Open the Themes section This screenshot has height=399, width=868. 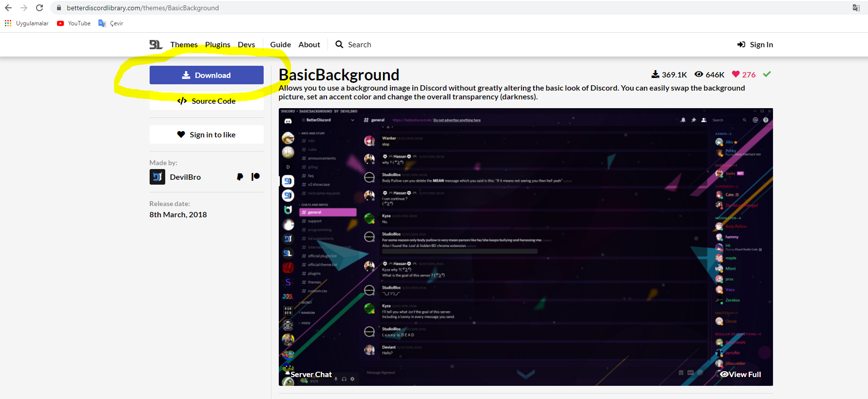184,44
